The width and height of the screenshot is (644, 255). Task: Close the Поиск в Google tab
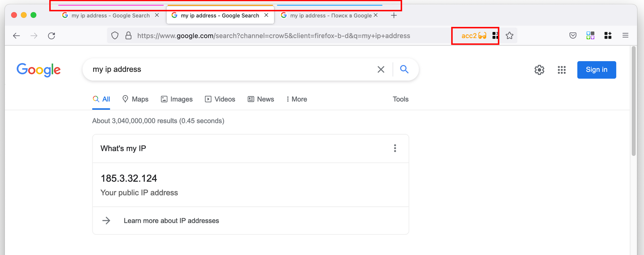point(375,15)
